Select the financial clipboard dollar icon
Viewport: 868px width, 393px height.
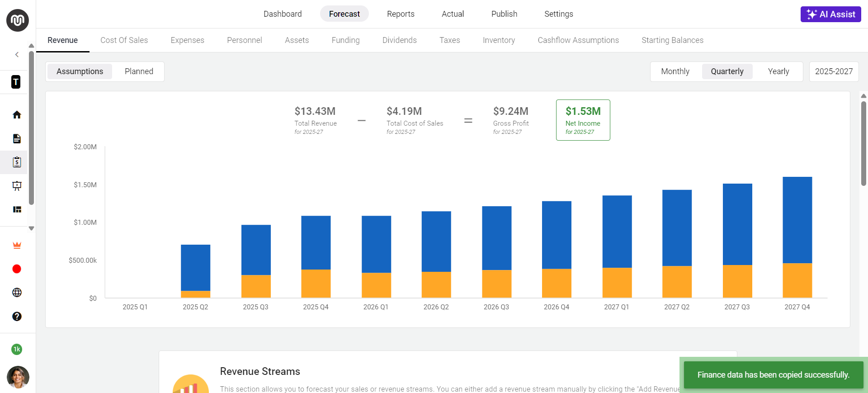pyautogui.click(x=17, y=162)
